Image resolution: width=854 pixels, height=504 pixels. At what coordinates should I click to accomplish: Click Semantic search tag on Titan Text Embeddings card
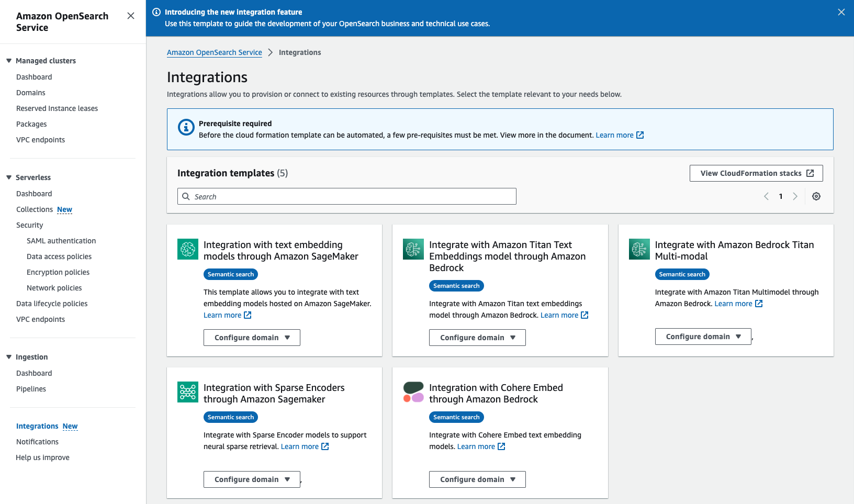pos(456,286)
